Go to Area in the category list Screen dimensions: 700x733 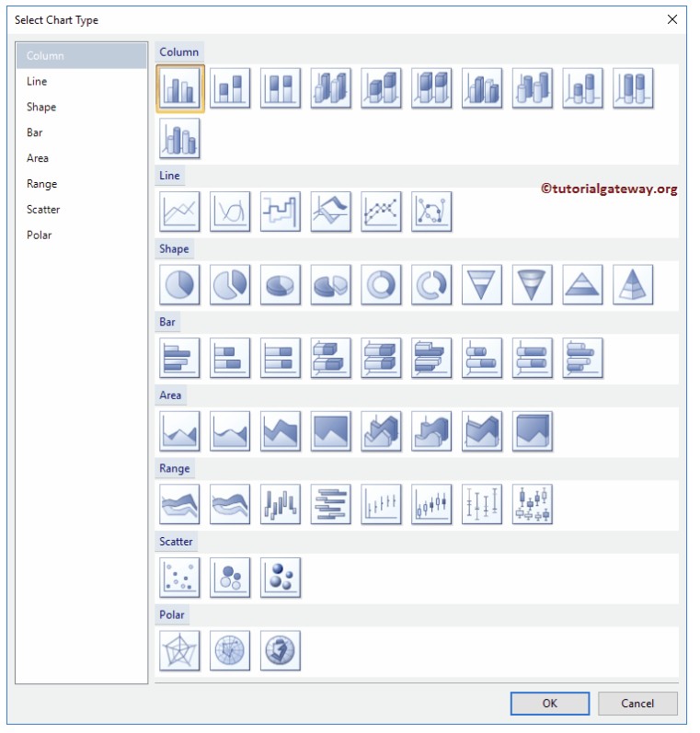[x=81, y=159]
